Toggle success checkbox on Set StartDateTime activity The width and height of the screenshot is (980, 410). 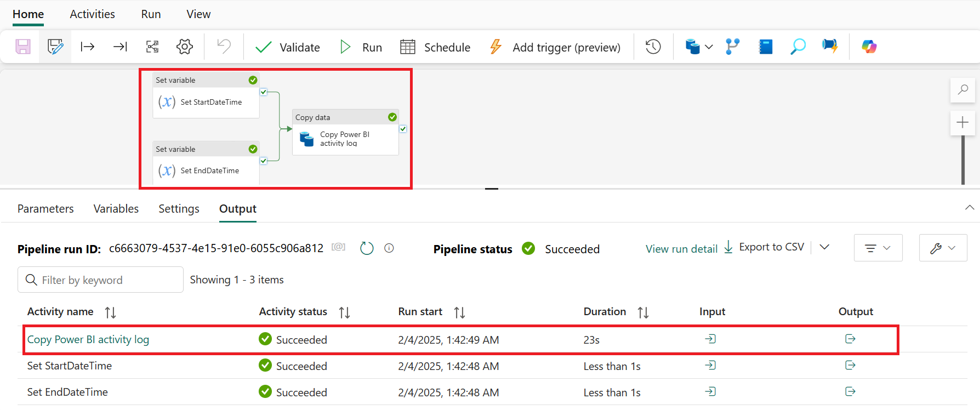264,92
